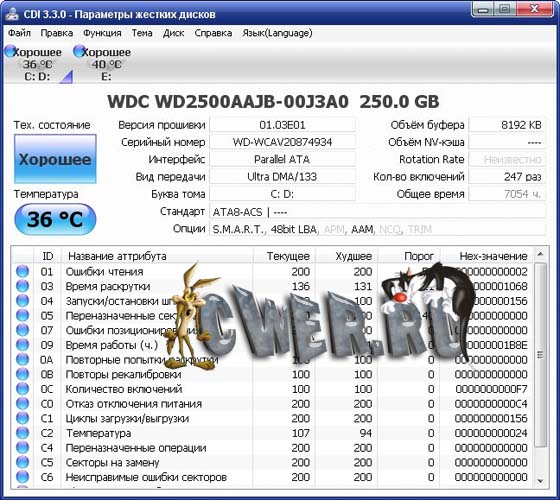Open the Правка menu
Image resolution: width=560 pixels, height=500 pixels.
(56, 33)
